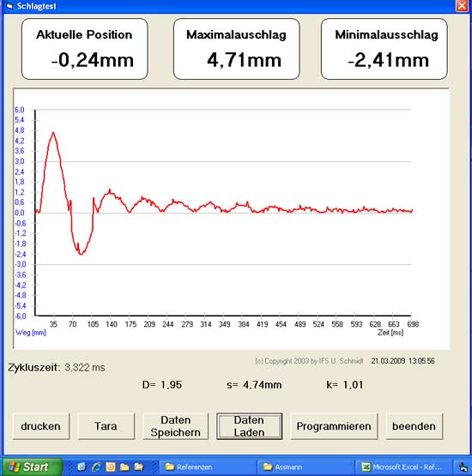This screenshot has height=476, width=472.
Task: Quit the application via beenden button
Action: (x=414, y=426)
